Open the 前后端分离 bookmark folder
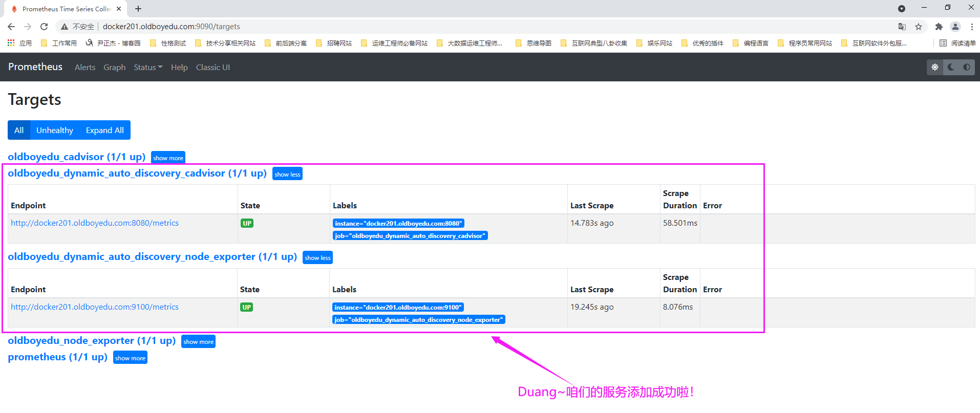 coord(285,43)
